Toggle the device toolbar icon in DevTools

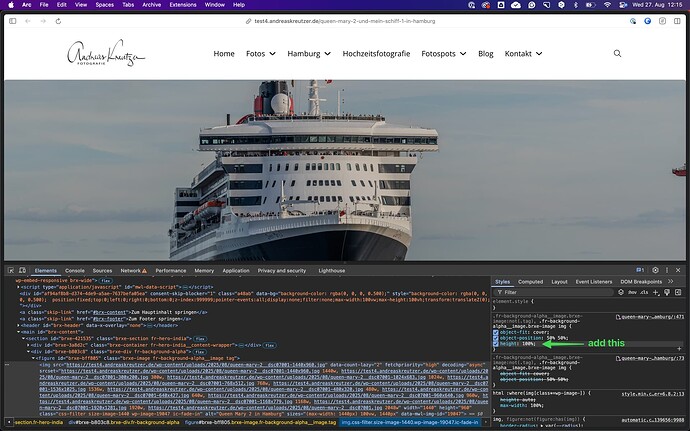coord(23,270)
